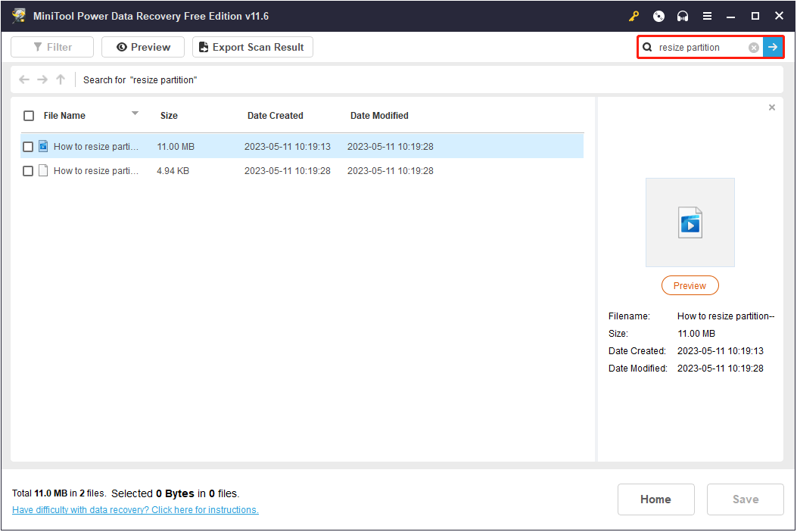
Task: Open the hamburger menu in title bar
Action: pyautogui.click(x=707, y=16)
